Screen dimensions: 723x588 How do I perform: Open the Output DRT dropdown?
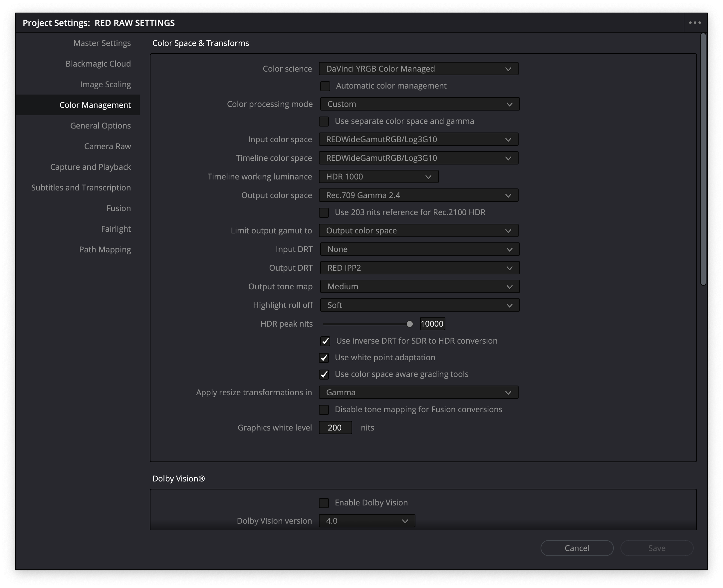420,268
